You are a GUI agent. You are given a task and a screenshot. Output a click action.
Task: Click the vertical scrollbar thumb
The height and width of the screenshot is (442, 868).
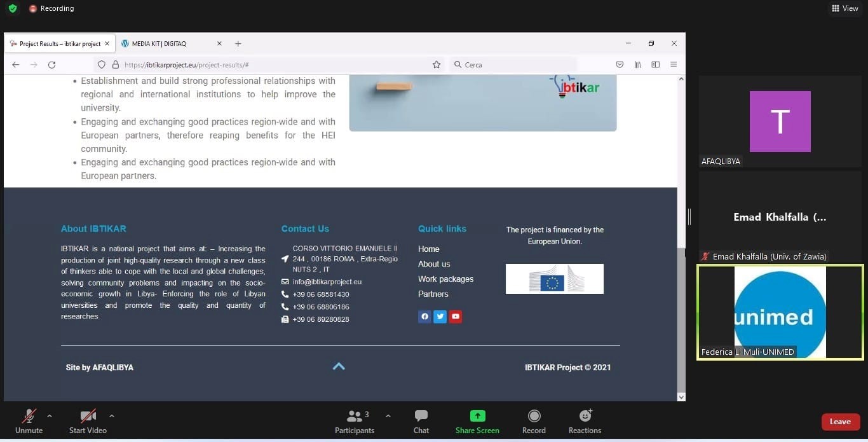click(681, 320)
